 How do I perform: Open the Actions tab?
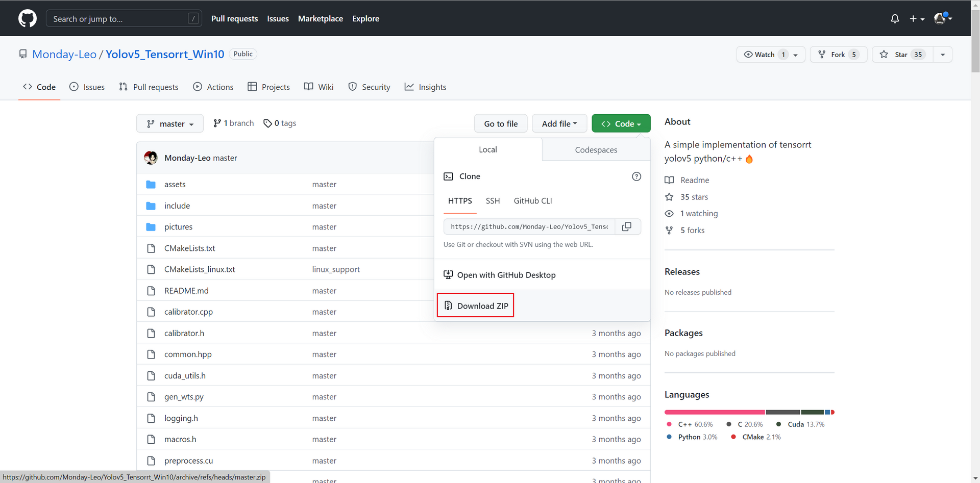pos(213,87)
